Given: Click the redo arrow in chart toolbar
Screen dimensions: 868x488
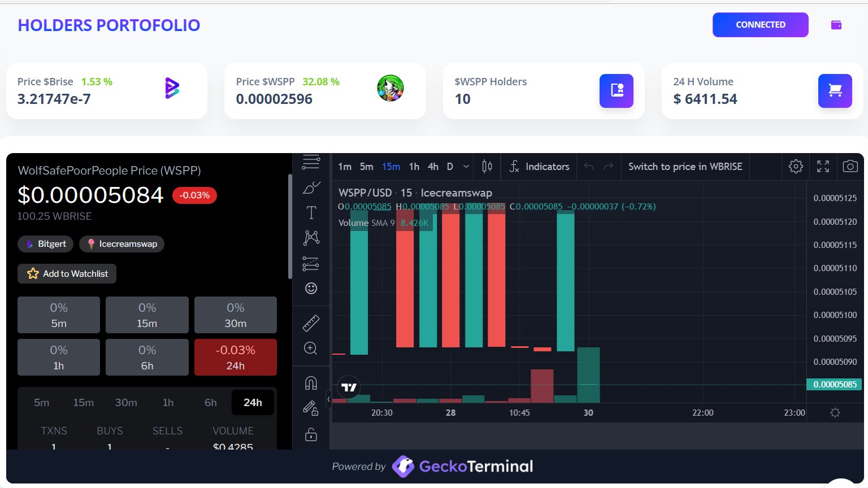Looking at the screenshot, I should tap(609, 167).
